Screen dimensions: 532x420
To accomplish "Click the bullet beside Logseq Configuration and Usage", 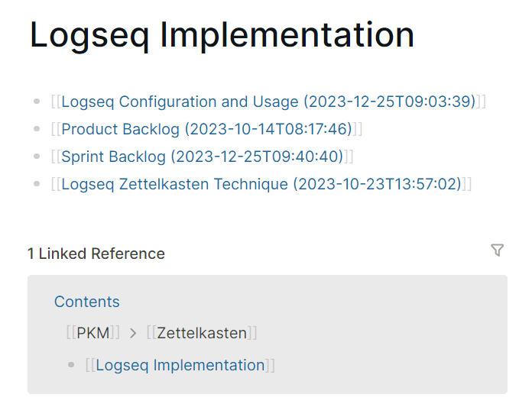I will coord(37,102).
